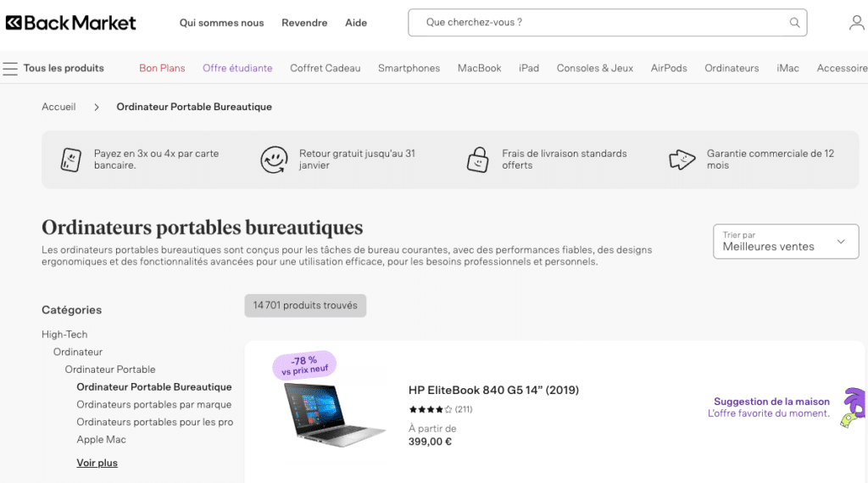Image resolution: width=868 pixels, height=483 pixels.
Task: Click the breadcrumb chevron separator
Action: tap(97, 108)
